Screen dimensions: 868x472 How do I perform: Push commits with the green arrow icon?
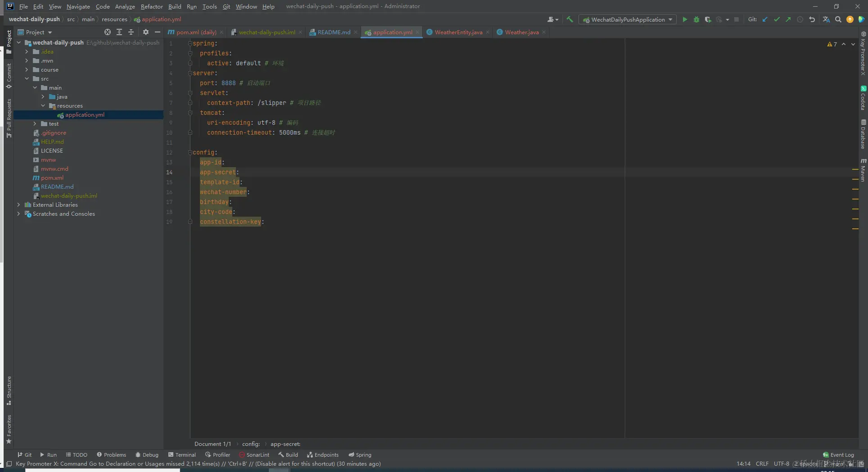(788, 19)
